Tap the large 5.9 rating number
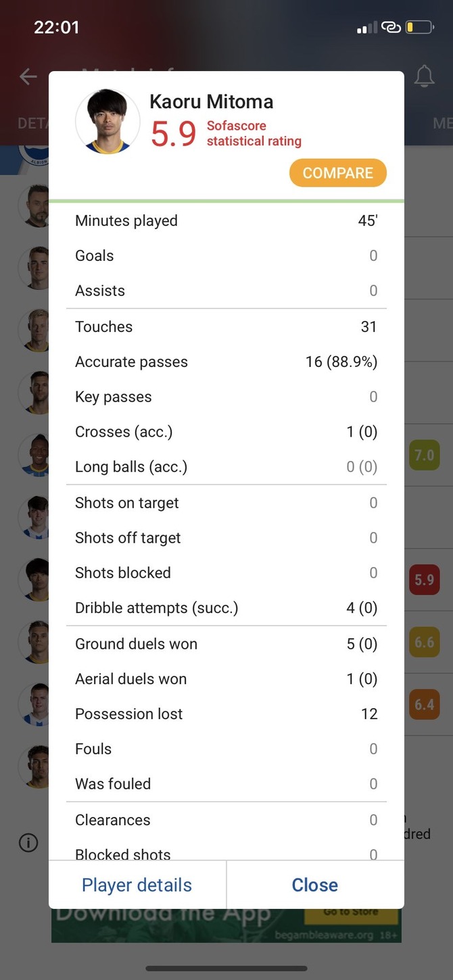Screen dimensions: 453x980 point(173,134)
